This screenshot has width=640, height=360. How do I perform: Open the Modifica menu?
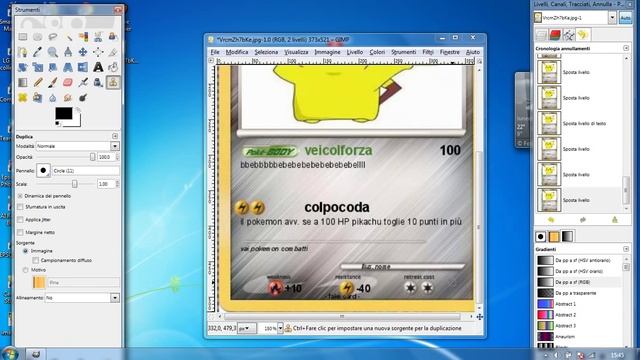click(x=237, y=52)
